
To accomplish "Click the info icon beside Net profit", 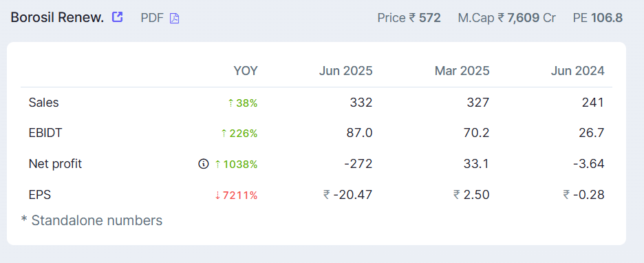I will click(203, 164).
